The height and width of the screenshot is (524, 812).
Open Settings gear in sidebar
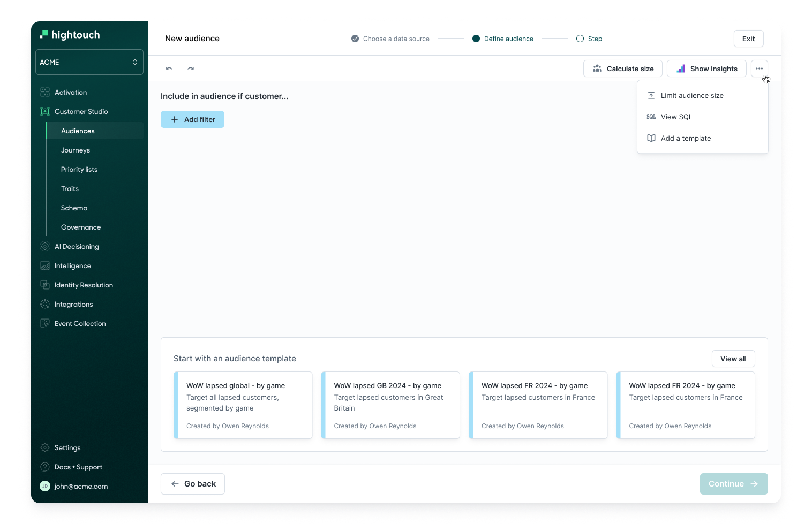pos(45,448)
